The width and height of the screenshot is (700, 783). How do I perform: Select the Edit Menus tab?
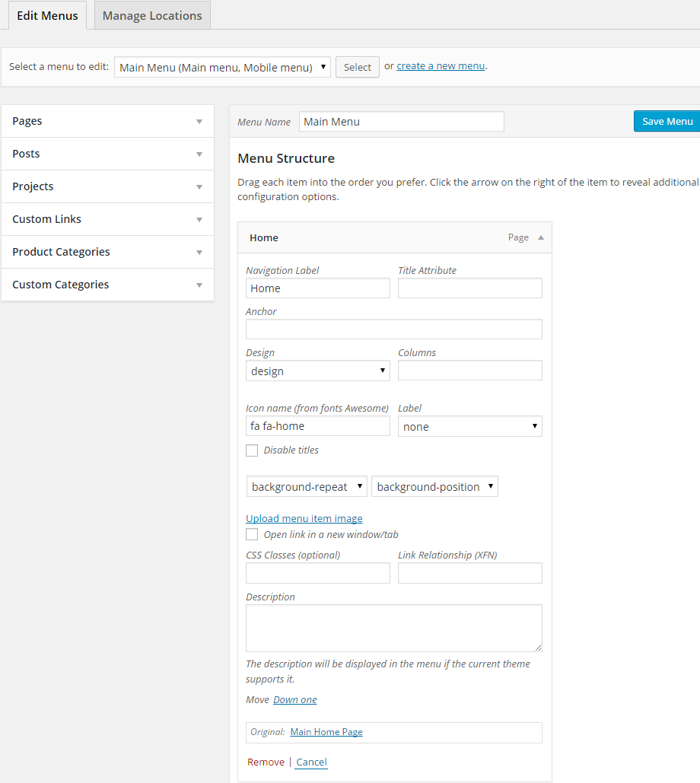pos(47,15)
